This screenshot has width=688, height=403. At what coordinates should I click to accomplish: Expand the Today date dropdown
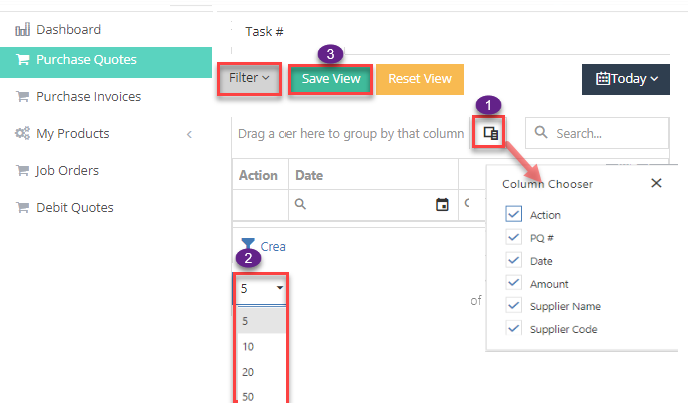626,79
